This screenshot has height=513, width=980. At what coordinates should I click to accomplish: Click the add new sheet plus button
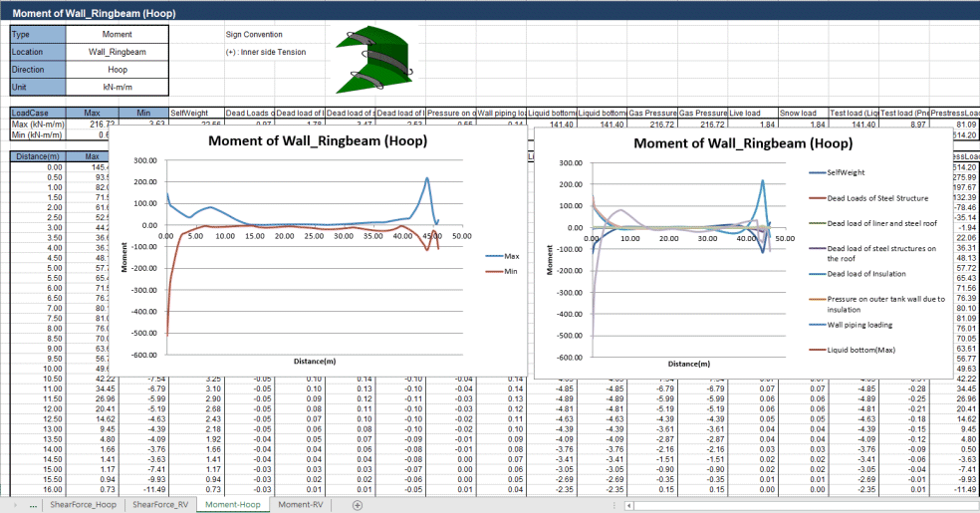point(358,505)
